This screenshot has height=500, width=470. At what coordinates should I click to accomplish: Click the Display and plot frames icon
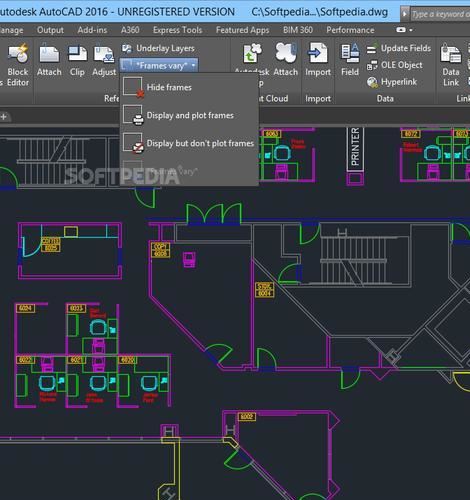[x=133, y=115]
